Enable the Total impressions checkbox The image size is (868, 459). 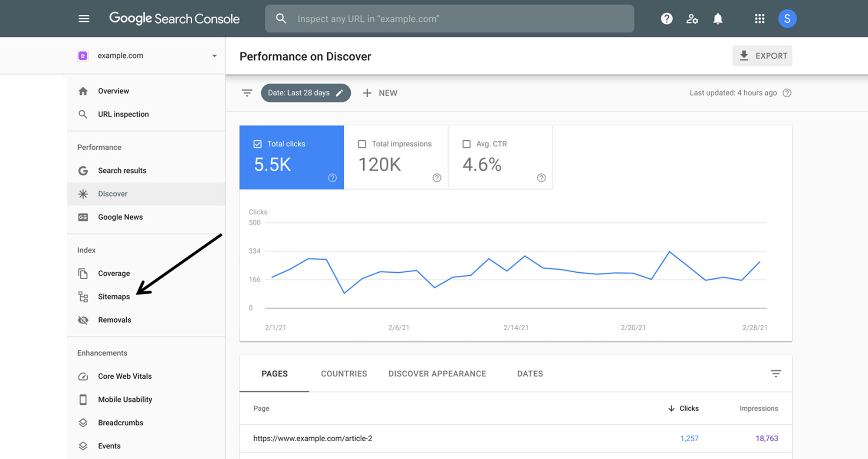pyautogui.click(x=362, y=144)
